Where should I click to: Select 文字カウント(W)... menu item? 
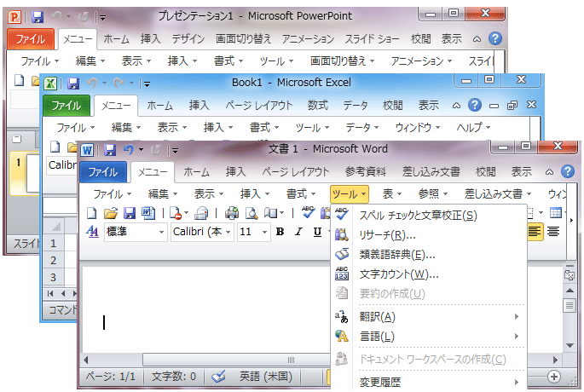click(428, 274)
